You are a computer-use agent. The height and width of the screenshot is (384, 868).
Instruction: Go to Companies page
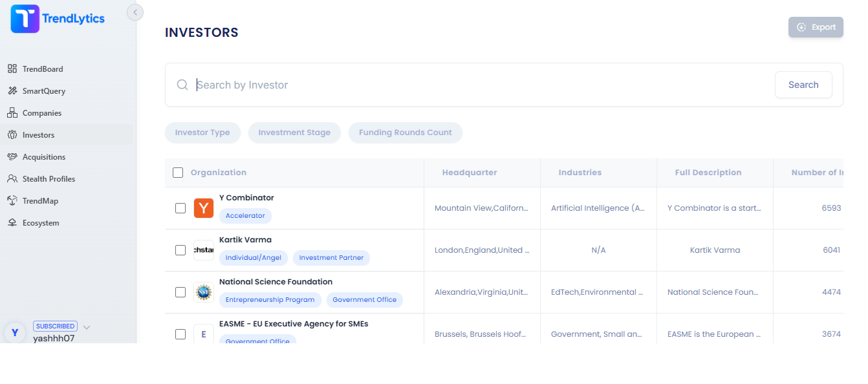(x=42, y=113)
